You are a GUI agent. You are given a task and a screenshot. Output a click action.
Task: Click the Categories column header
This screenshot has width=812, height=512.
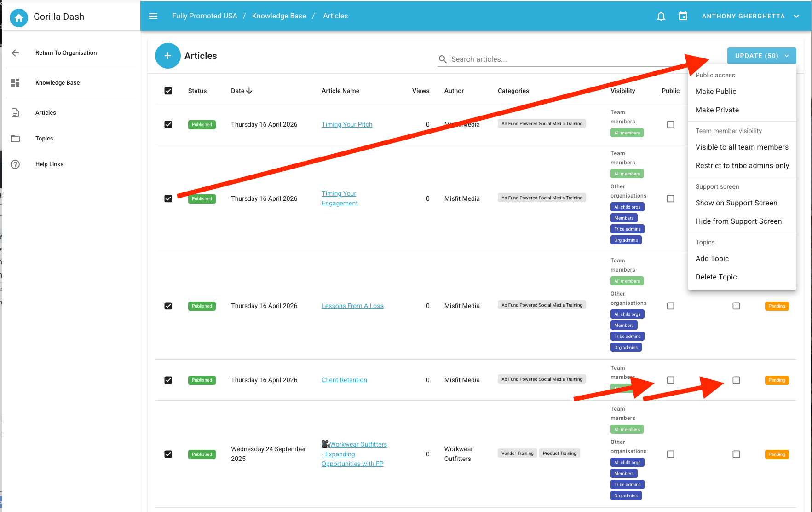[x=513, y=91]
